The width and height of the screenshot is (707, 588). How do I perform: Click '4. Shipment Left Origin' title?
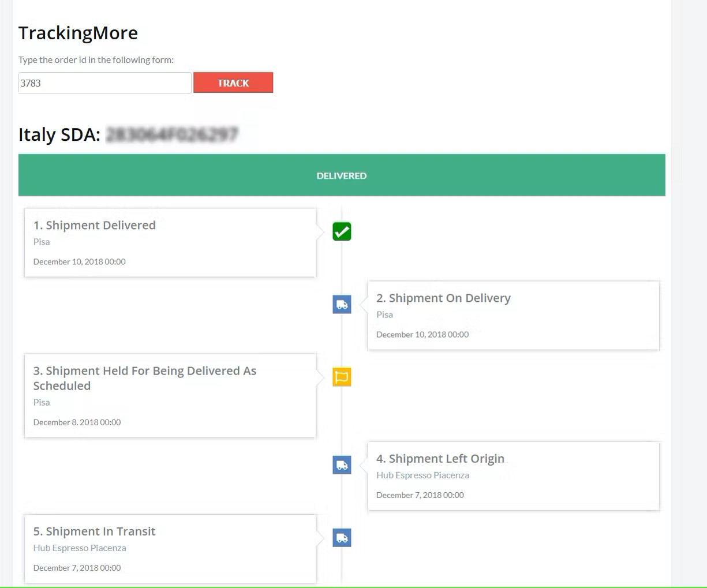point(440,458)
